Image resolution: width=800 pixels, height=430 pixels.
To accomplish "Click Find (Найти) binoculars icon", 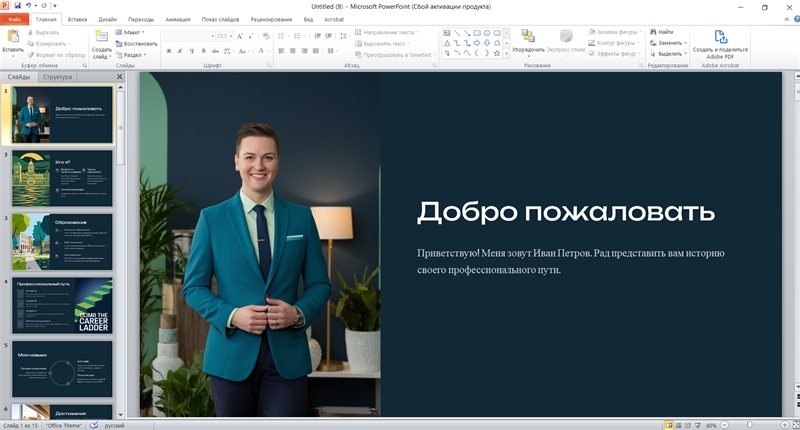I will click(653, 32).
